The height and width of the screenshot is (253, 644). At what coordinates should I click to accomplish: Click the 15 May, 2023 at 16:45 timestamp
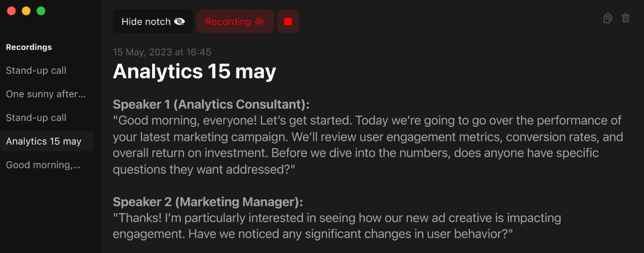click(161, 52)
